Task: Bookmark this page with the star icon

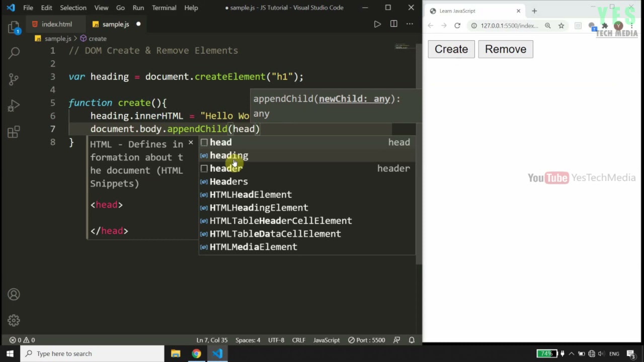Action: coord(561,26)
